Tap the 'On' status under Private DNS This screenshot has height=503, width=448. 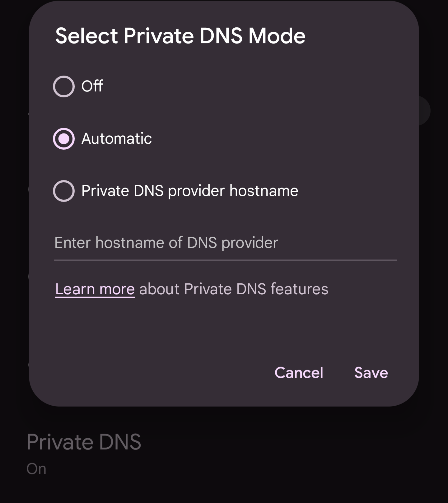[36, 469]
